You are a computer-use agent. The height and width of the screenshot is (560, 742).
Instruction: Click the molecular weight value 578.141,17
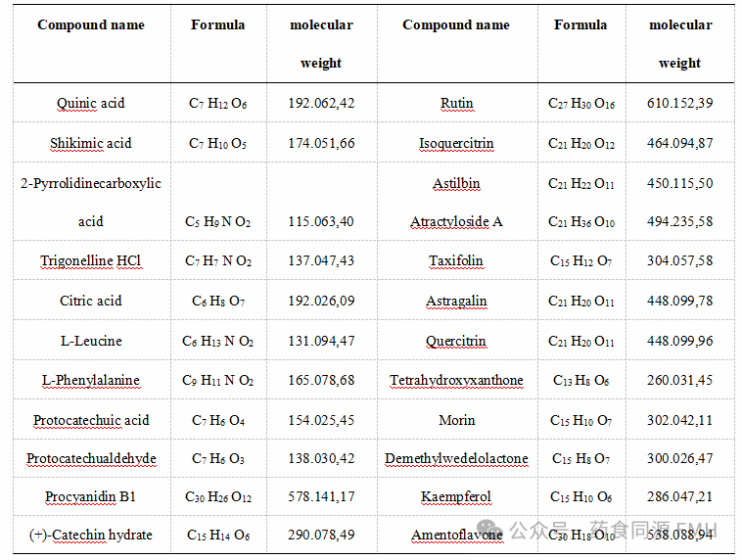(321, 497)
